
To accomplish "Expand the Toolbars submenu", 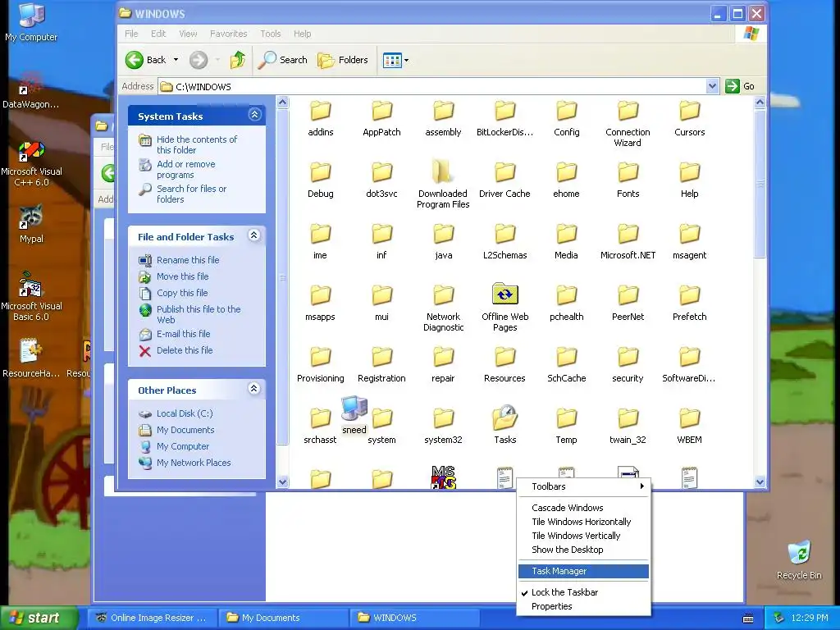I will (x=583, y=486).
